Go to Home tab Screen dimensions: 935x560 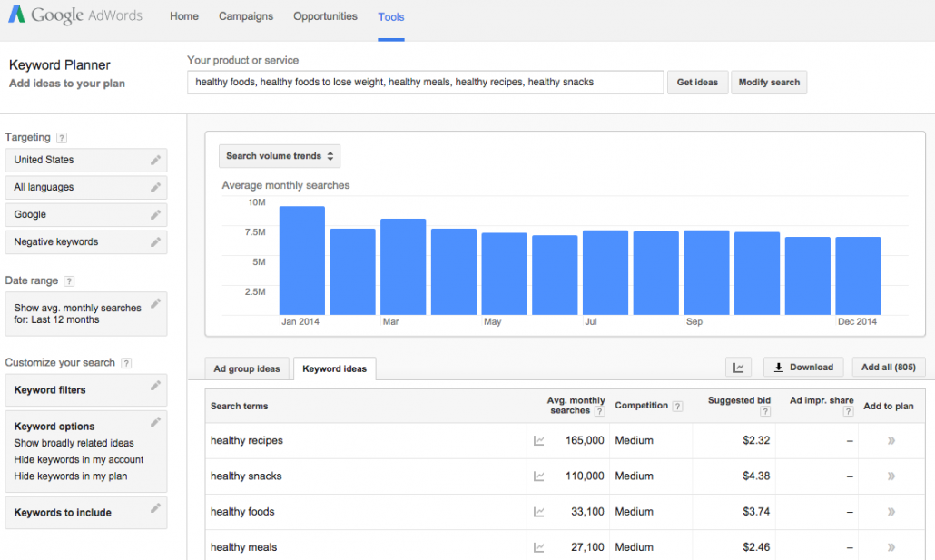click(184, 16)
